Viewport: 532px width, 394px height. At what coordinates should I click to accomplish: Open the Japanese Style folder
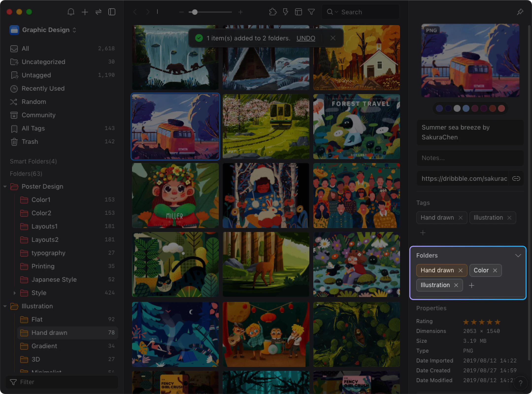click(67, 279)
